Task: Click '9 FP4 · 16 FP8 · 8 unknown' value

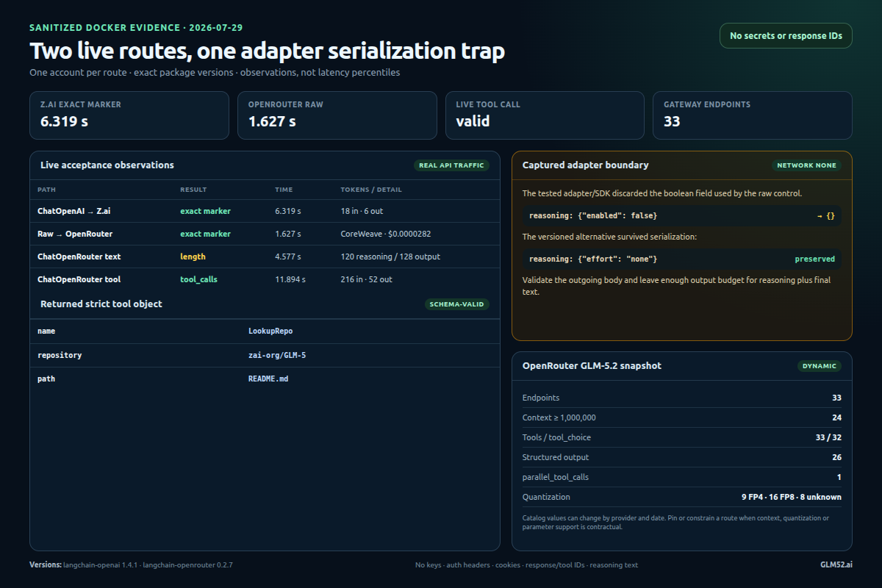Action: 792,497
